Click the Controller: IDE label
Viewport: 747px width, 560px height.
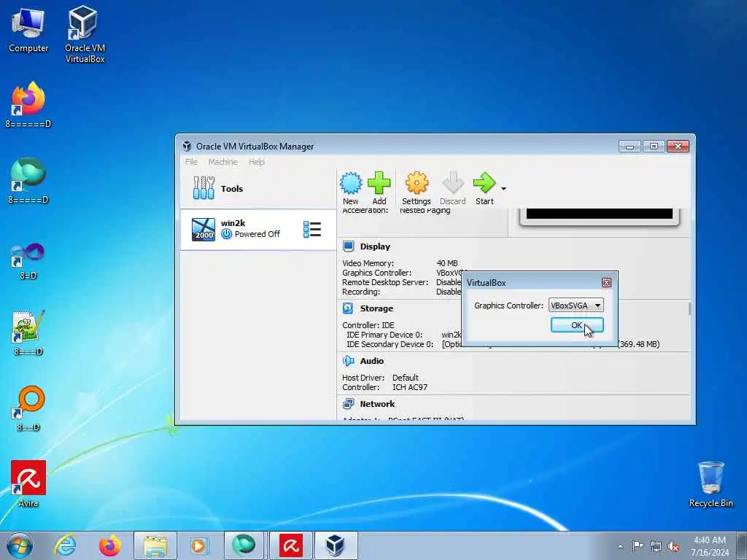[368, 325]
